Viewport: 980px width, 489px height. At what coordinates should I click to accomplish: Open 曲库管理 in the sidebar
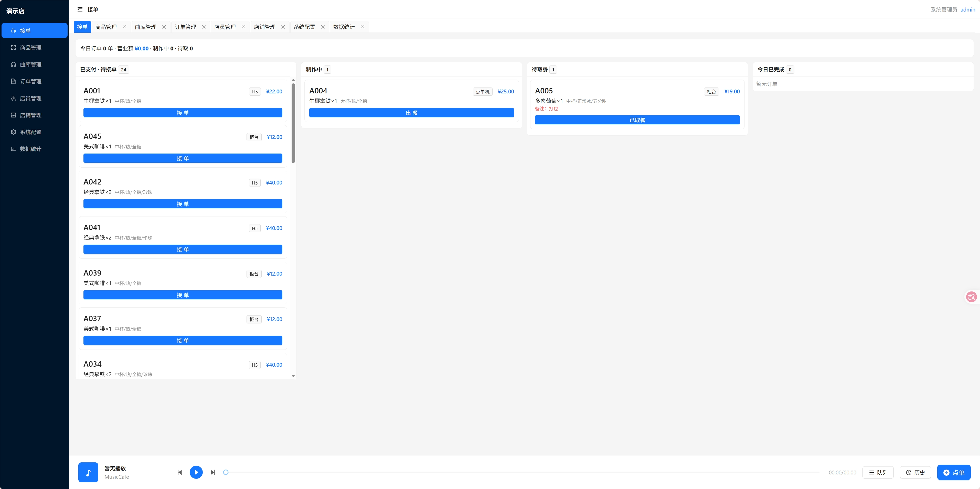pos(35,64)
